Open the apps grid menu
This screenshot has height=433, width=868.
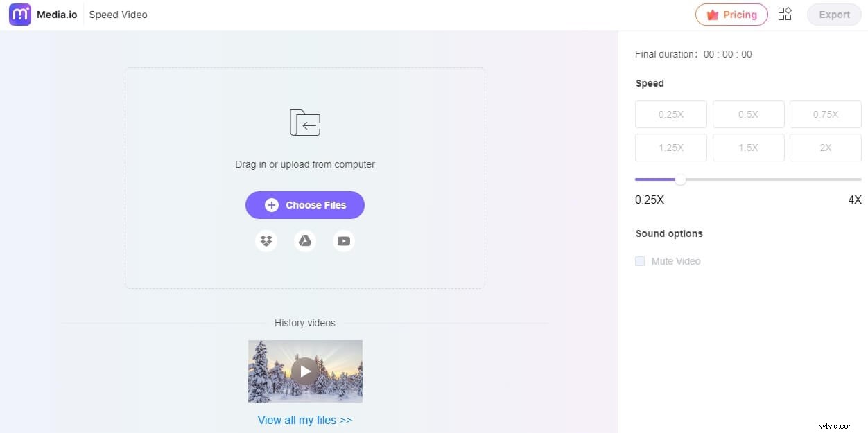[x=785, y=14]
